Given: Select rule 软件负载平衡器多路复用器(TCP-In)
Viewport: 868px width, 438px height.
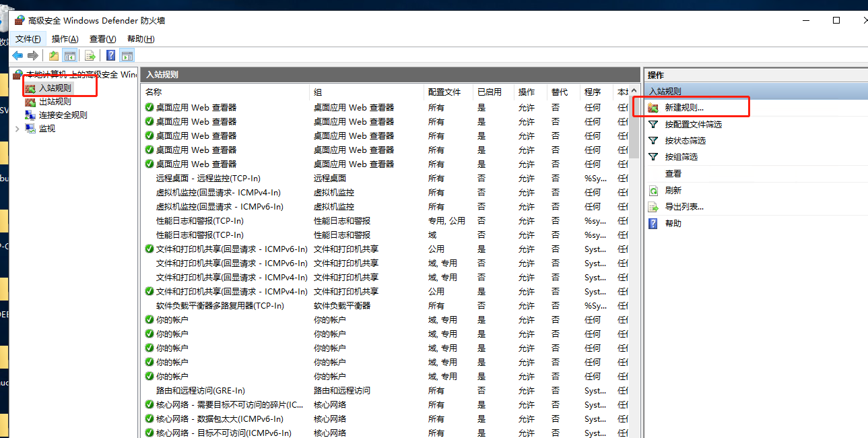Looking at the screenshot, I should point(220,306).
